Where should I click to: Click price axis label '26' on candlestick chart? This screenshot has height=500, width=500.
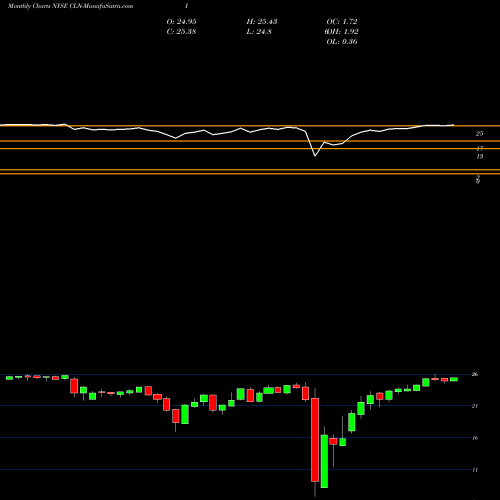coord(475,374)
